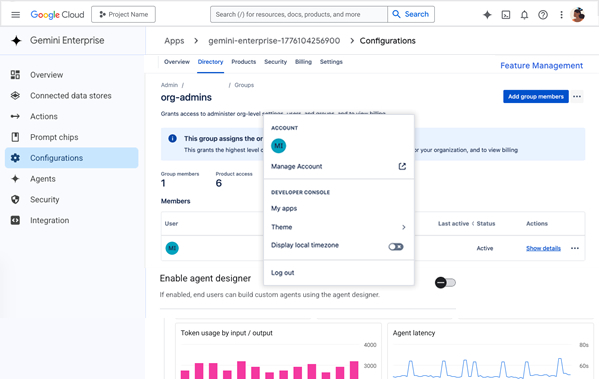
Task: Open the notifications bell
Action: point(524,15)
